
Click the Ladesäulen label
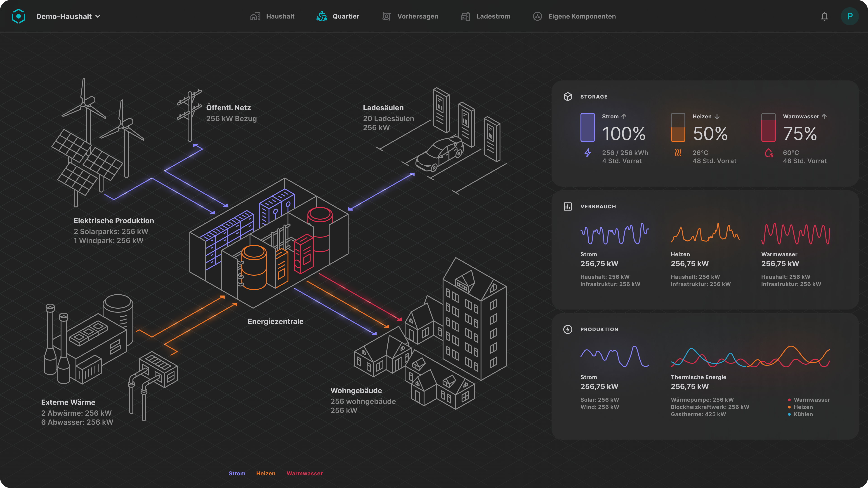[383, 108]
